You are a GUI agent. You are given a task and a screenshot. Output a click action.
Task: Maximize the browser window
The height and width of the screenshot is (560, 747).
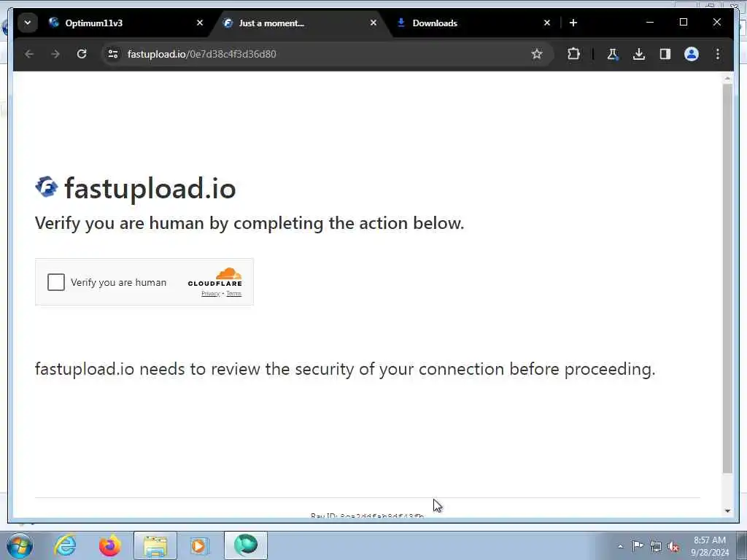683,23
